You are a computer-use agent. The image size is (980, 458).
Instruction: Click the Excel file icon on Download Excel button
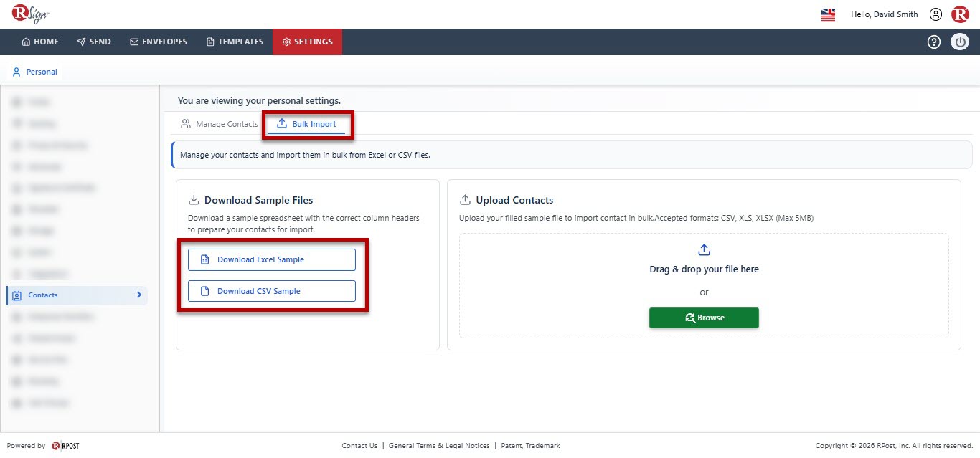[204, 259]
